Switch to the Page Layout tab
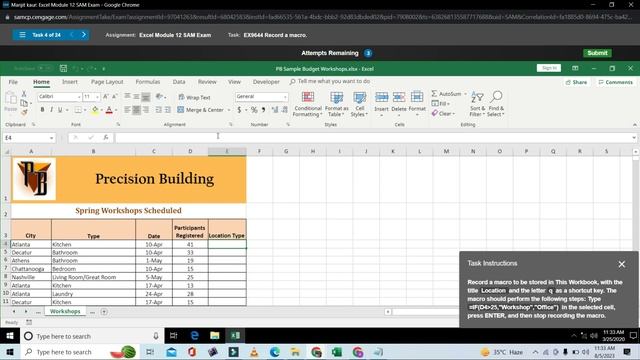This screenshot has height=360, width=640. tap(107, 82)
